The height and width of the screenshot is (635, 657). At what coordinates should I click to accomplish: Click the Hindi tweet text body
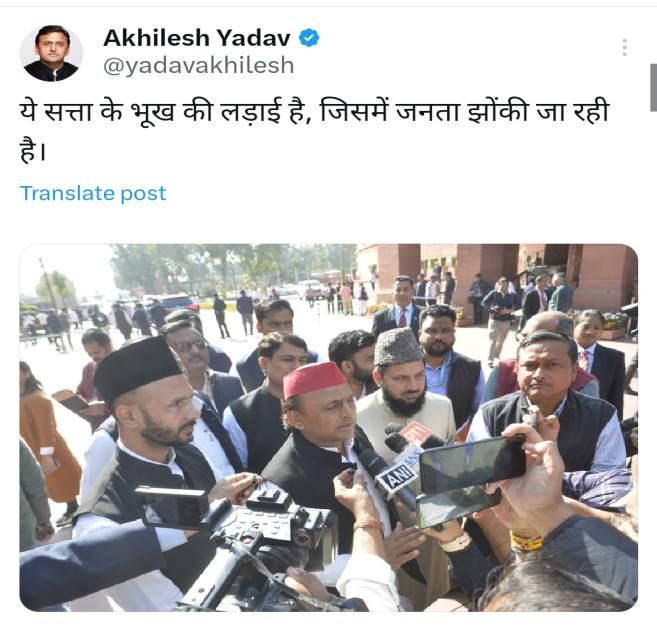(x=314, y=130)
